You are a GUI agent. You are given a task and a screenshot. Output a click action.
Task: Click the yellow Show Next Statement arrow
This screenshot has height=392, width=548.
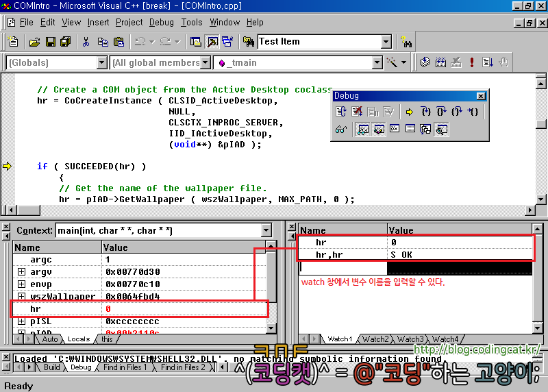[x=409, y=112]
